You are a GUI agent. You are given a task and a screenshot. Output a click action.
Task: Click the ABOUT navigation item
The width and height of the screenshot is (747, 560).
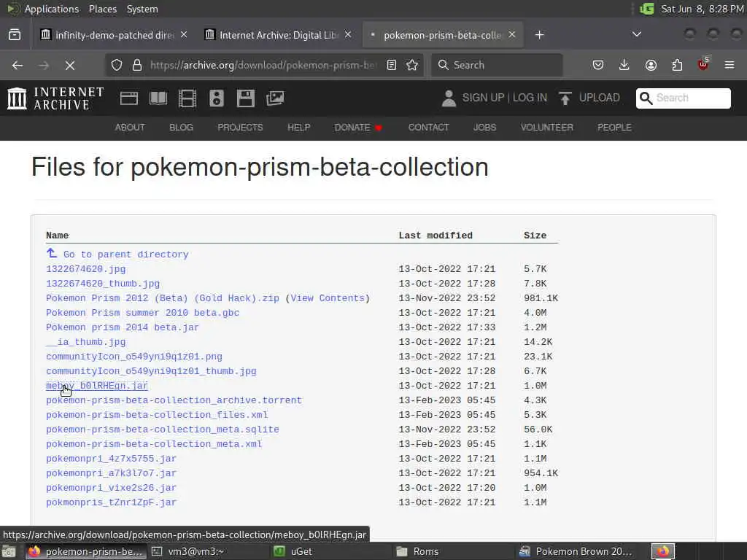pos(130,127)
